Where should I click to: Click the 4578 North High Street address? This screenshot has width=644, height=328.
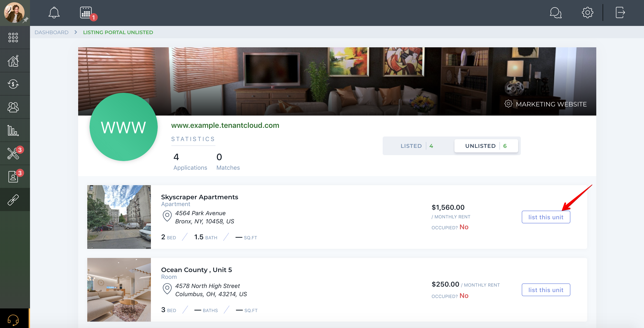pyautogui.click(x=211, y=290)
